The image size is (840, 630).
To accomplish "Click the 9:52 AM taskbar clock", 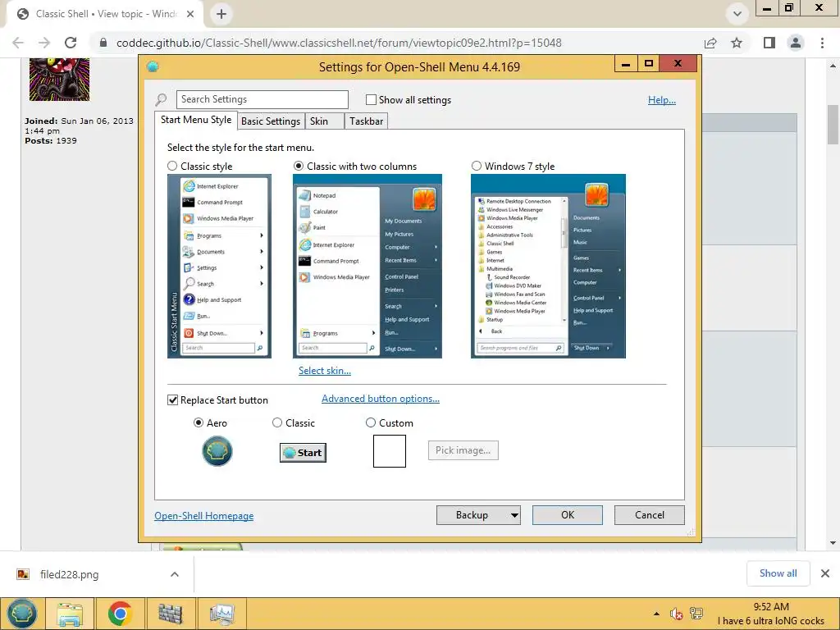I will [771, 607].
